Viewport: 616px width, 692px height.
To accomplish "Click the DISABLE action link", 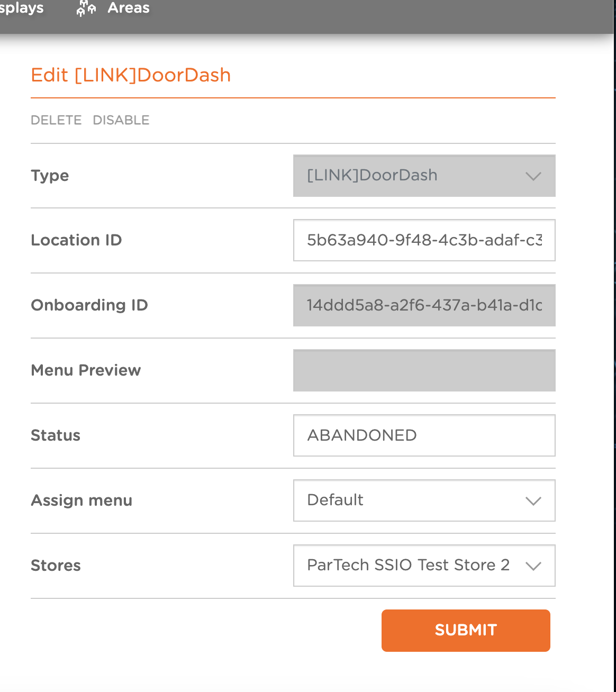I will click(121, 120).
